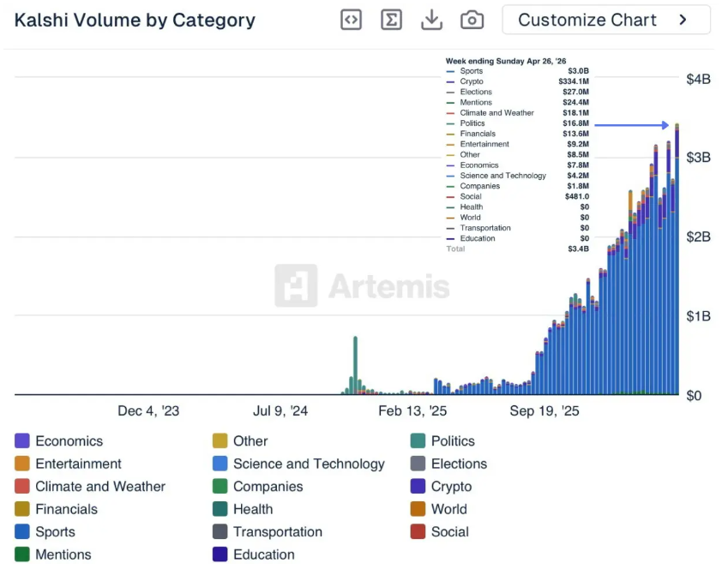Toggle the Crypto legend series
This screenshot has width=728, height=575.
[450, 486]
